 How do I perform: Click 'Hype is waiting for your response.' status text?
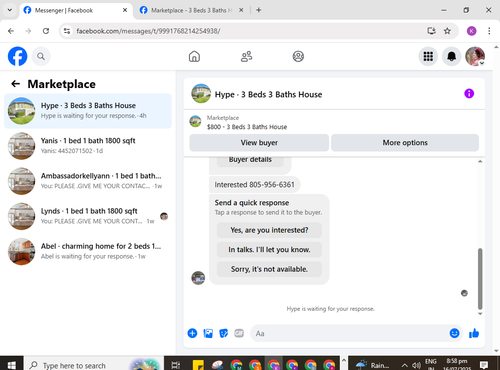pyautogui.click(x=330, y=309)
